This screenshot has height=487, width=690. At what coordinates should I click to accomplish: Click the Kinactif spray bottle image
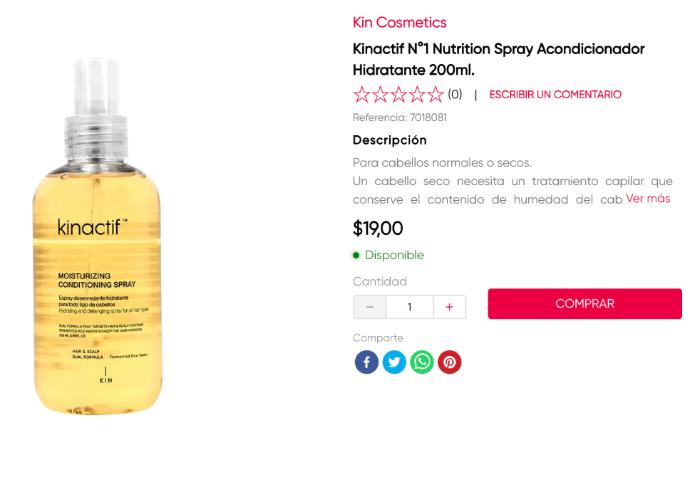98,236
